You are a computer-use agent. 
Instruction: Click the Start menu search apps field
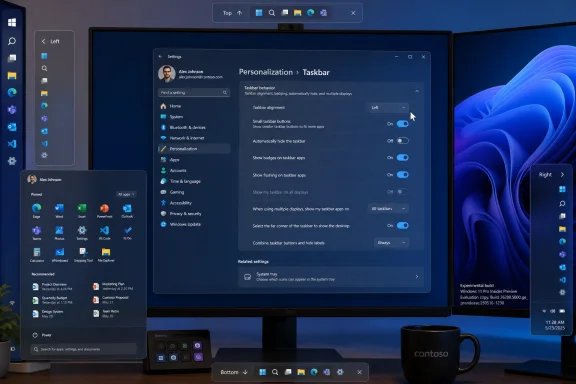coord(84,349)
